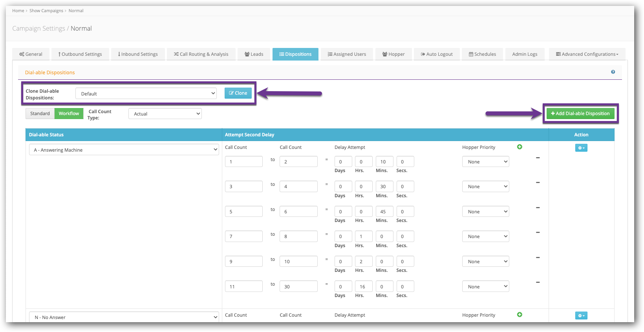The image size is (644, 332).
Task: Open Hopper Priority dropdown for row 9 to 10
Action: point(486,262)
